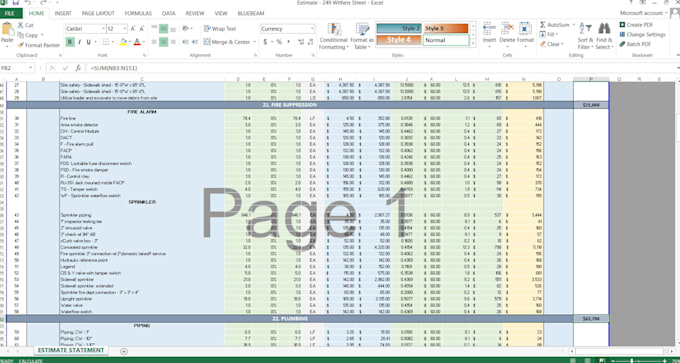The width and height of the screenshot is (680, 363).
Task: Click the Decrease Decimal icon
Action: point(311,42)
